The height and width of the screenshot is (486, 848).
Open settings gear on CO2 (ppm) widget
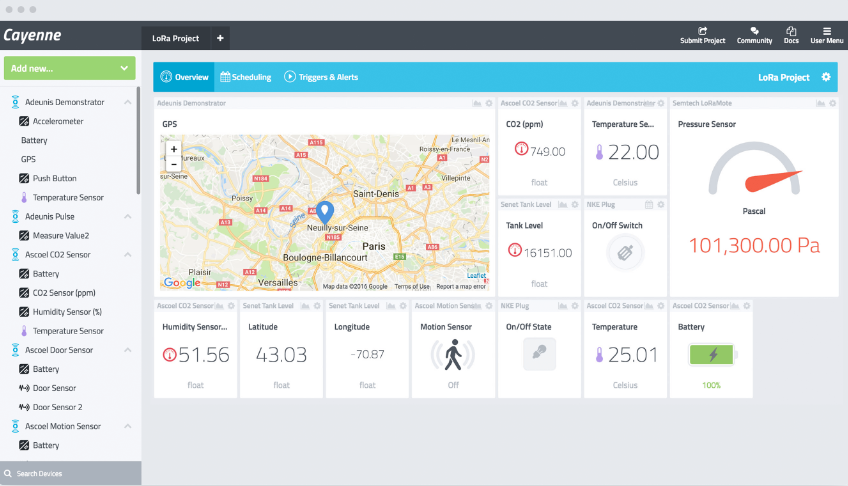tap(575, 103)
